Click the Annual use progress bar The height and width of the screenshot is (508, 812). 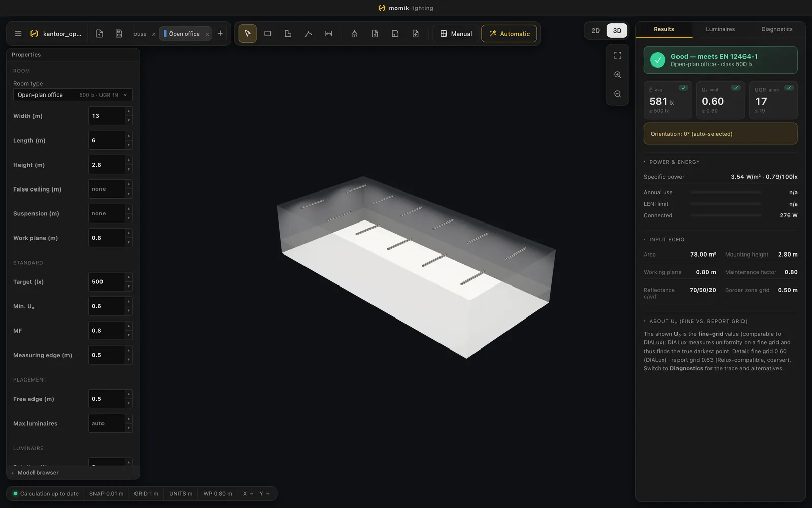726,193
